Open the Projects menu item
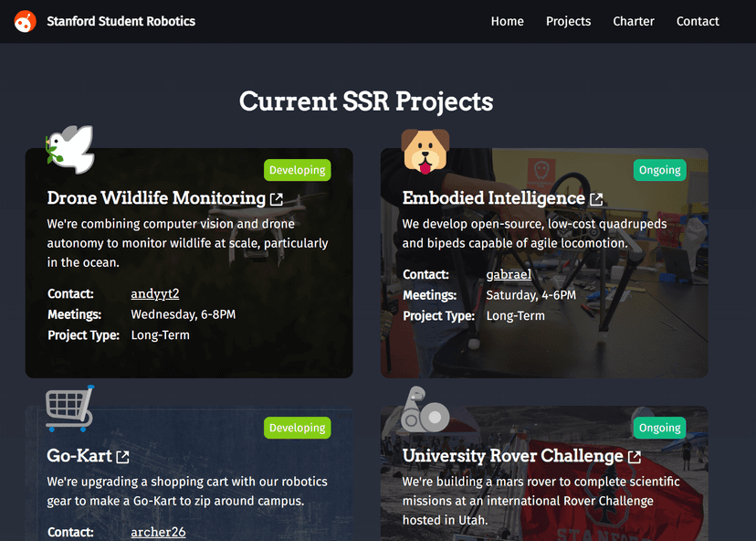The image size is (756, 541). coord(568,21)
